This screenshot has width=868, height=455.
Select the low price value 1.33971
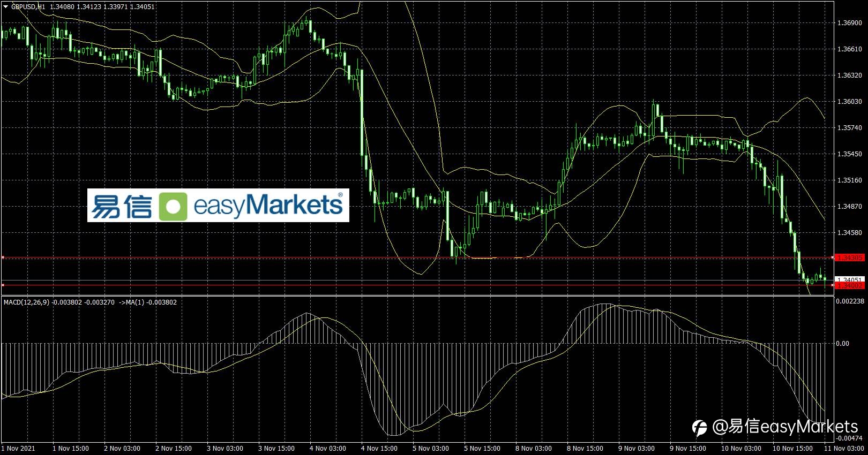[x=116, y=7]
